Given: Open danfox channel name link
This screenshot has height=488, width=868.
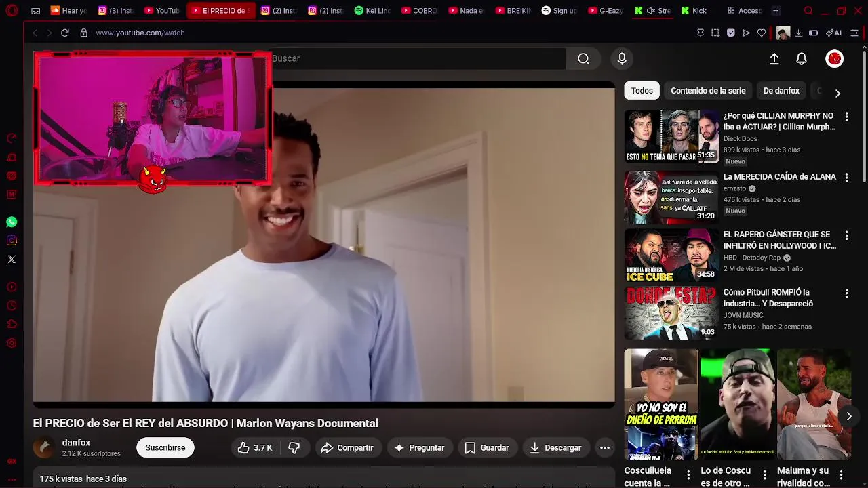Looking at the screenshot, I should tap(76, 443).
